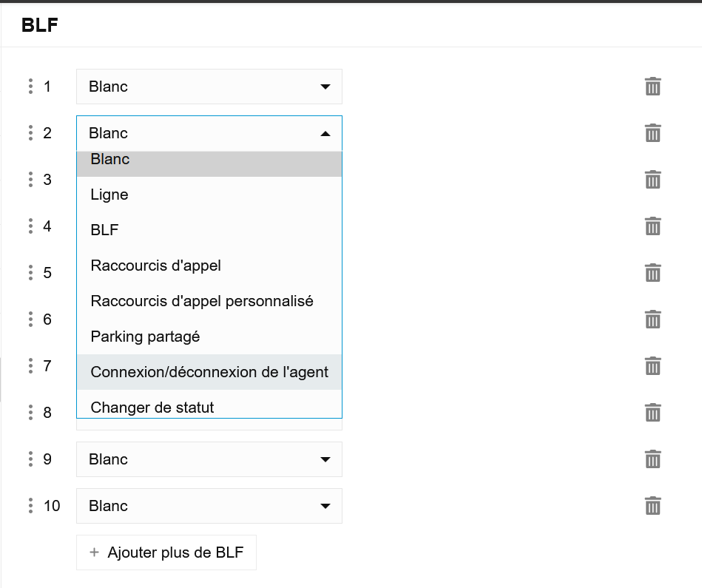Delete BLF row 10 with trash icon
702x588 pixels.
point(652,506)
